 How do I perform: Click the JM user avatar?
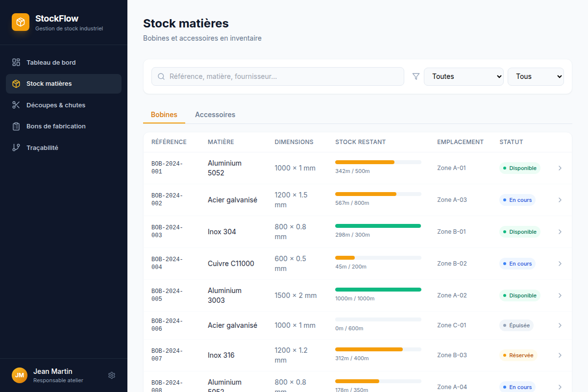[20, 375]
